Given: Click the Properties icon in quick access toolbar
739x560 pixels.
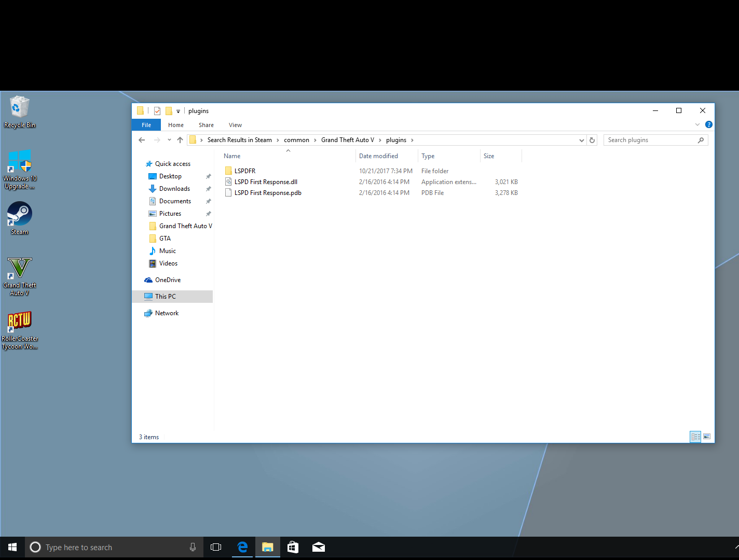Looking at the screenshot, I should pos(157,110).
